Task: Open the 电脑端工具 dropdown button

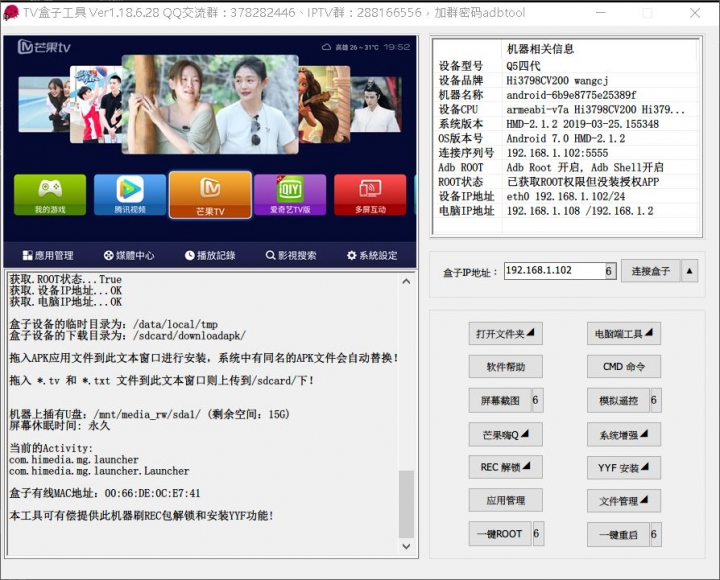Action: click(x=624, y=333)
